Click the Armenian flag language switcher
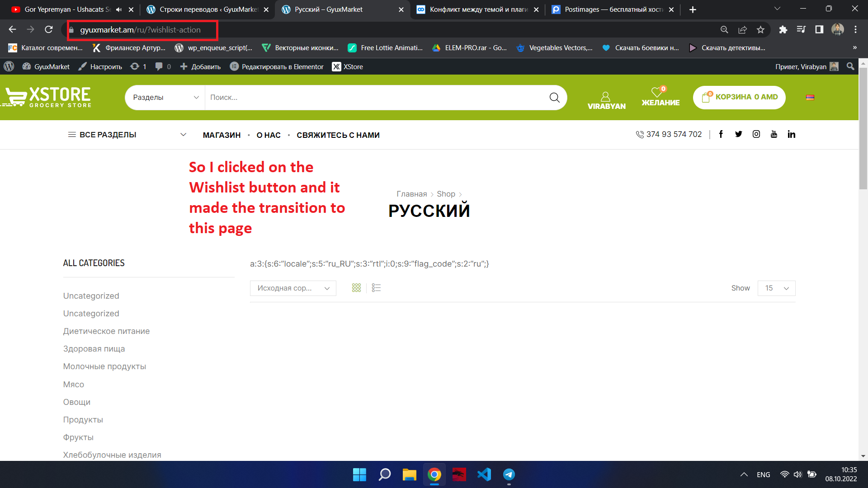 pos(810,97)
